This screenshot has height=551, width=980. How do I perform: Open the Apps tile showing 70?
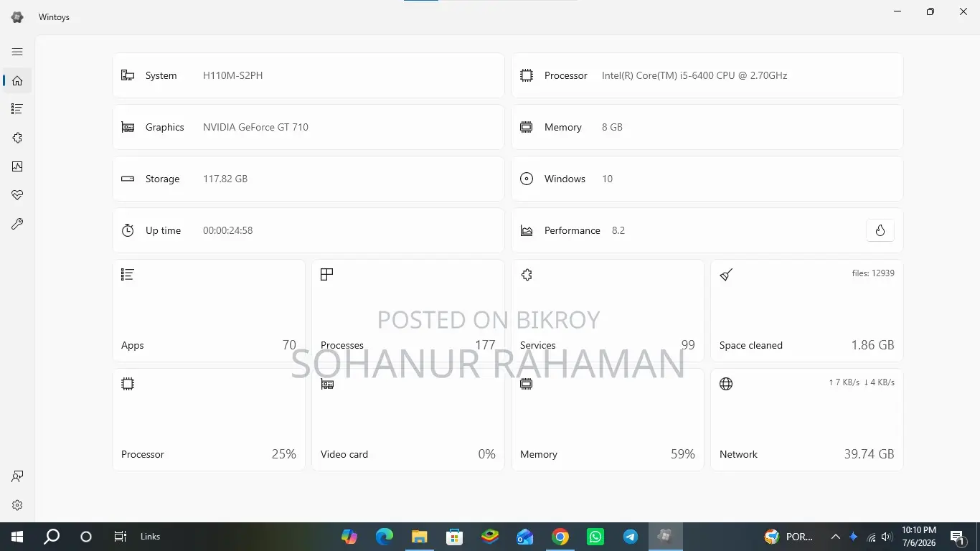click(209, 311)
